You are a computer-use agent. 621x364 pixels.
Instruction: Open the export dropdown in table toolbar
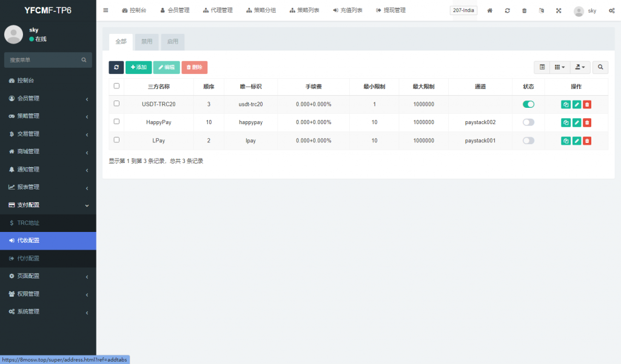point(580,67)
